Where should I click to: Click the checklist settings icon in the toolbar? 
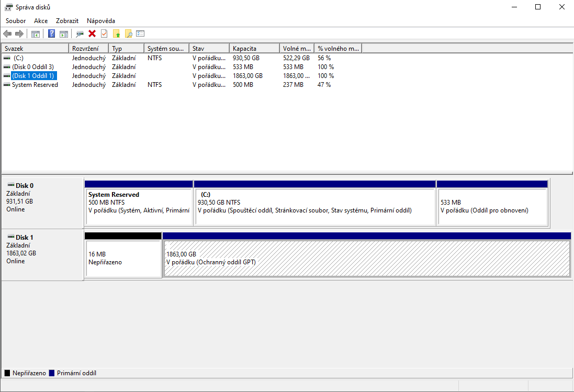point(140,34)
